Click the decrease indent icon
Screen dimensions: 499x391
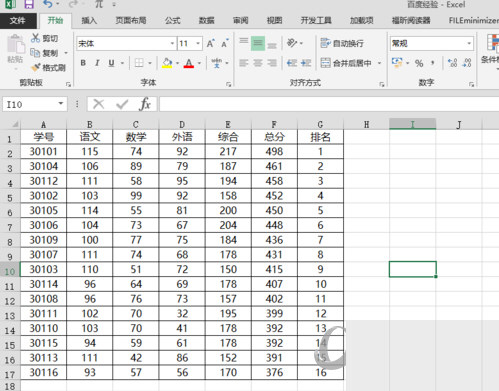pos(292,63)
